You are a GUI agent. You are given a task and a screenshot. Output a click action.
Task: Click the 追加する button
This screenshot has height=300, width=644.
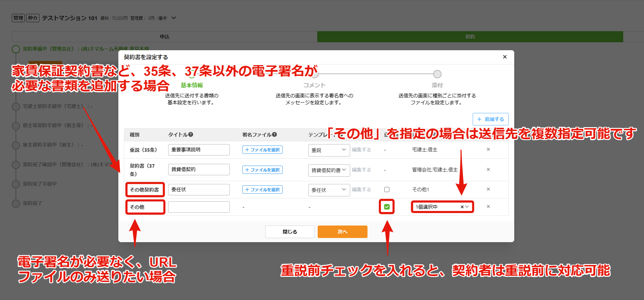point(491,119)
